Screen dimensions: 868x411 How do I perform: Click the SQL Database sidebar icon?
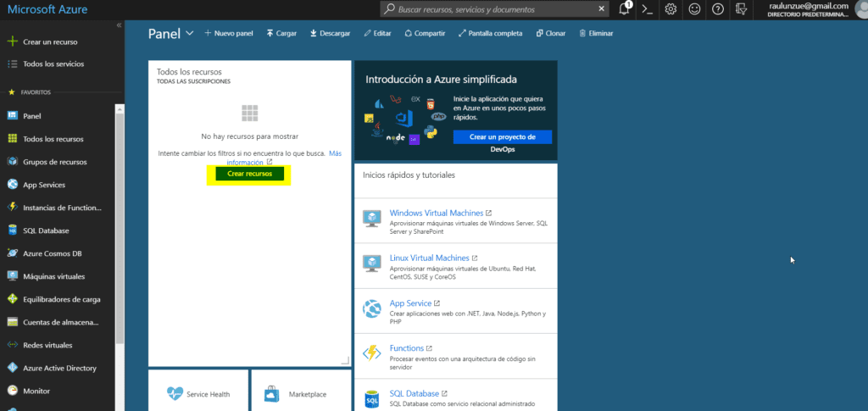tap(12, 230)
